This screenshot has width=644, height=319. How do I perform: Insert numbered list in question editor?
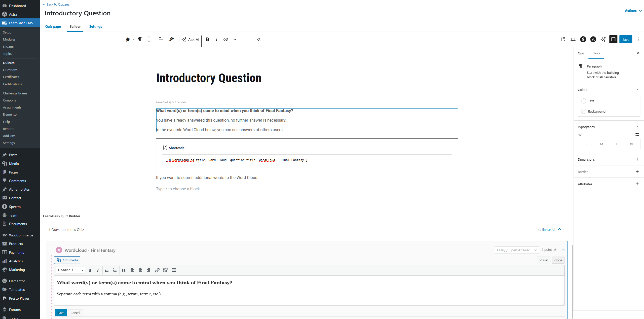(x=115, y=270)
